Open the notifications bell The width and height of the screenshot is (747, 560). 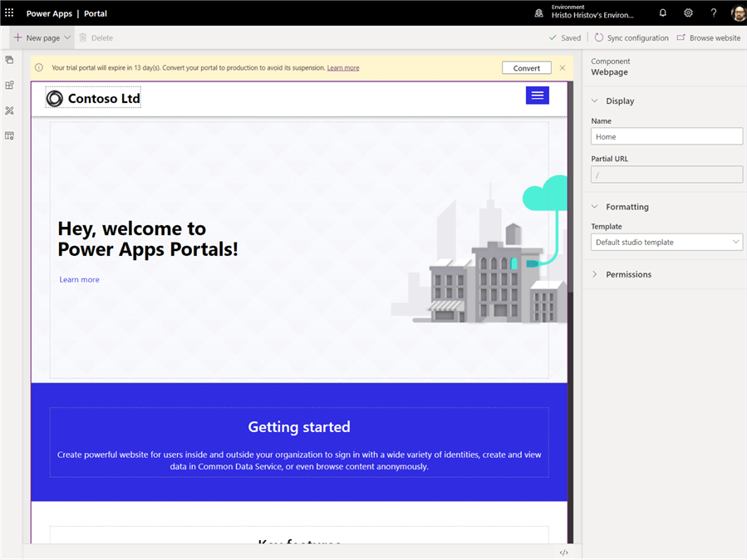coord(663,12)
